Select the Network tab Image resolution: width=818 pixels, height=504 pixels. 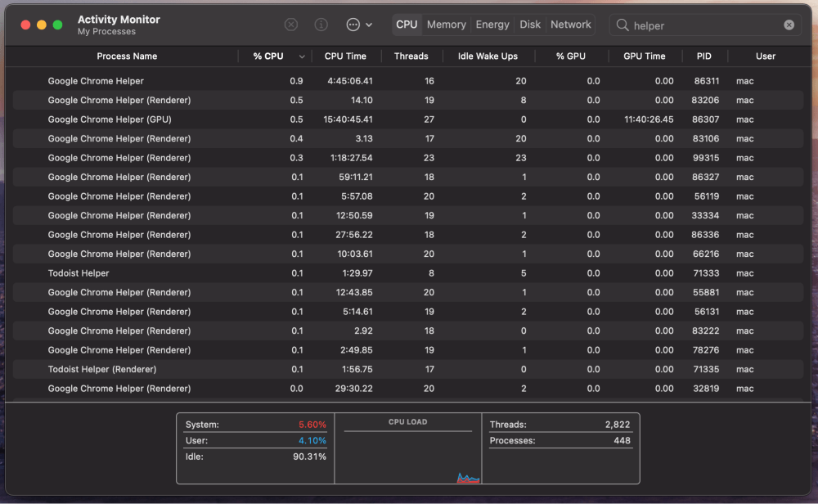click(570, 25)
